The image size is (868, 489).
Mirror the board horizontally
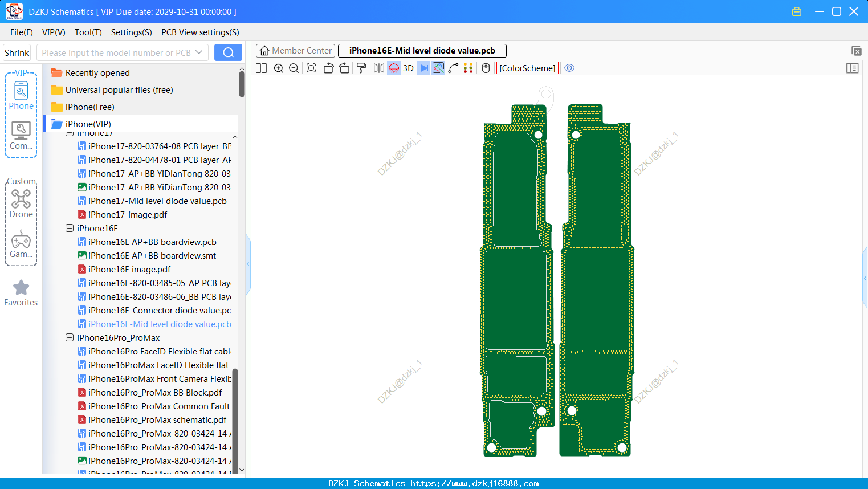(x=378, y=68)
